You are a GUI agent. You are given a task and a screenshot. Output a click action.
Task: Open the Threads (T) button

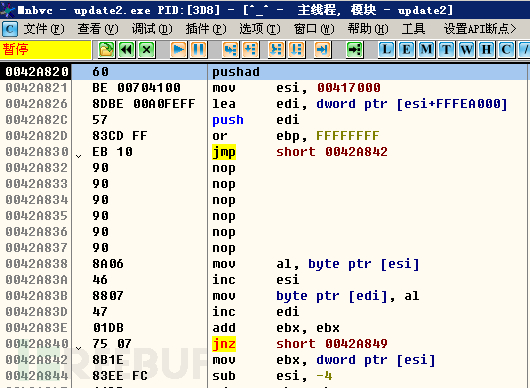[446, 50]
